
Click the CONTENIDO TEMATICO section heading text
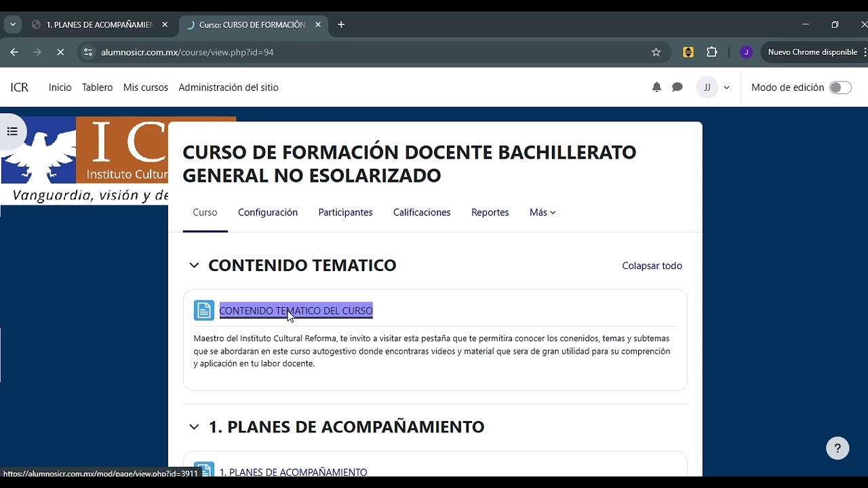302,265
